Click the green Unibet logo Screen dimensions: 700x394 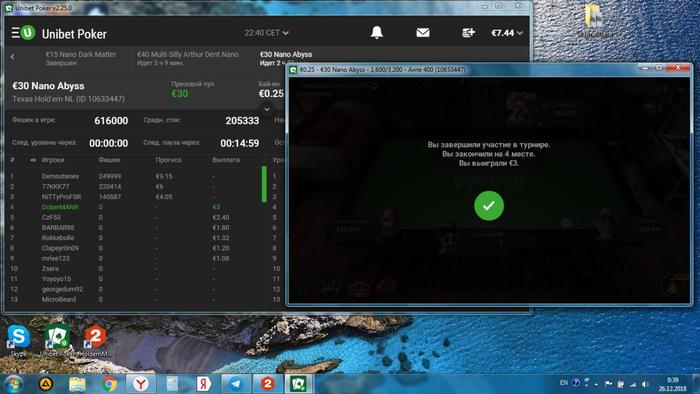[28, 33]
